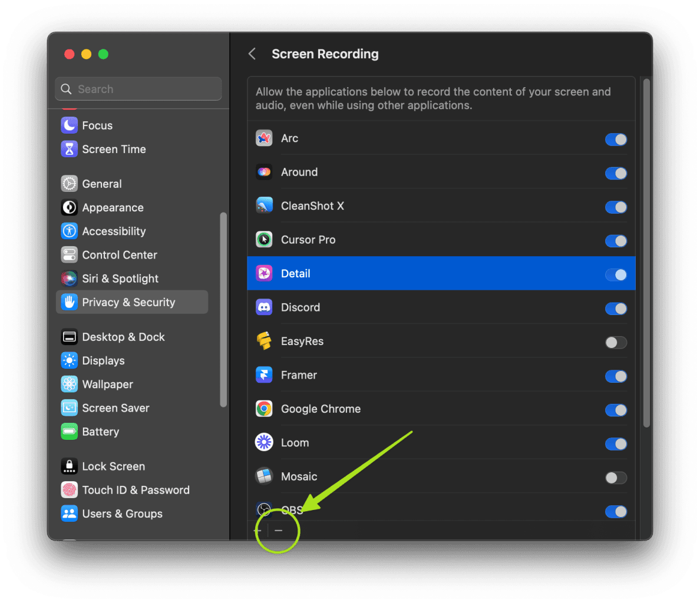Click the Displays sun icon
Screen dimensions: 700x603
tap(69, 360)
